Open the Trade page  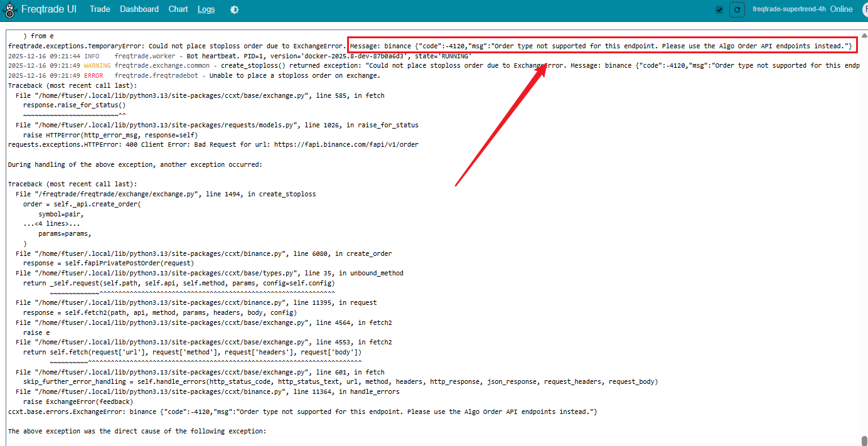tap(100, 9)
